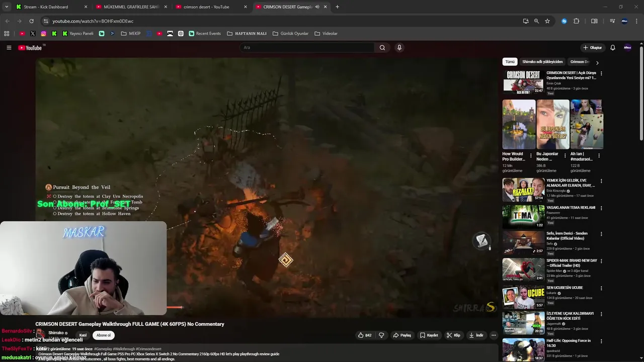The image size is (644, 362).
Task: Open the media controls icon in Chrome toolbar
Action: (612, 21)
